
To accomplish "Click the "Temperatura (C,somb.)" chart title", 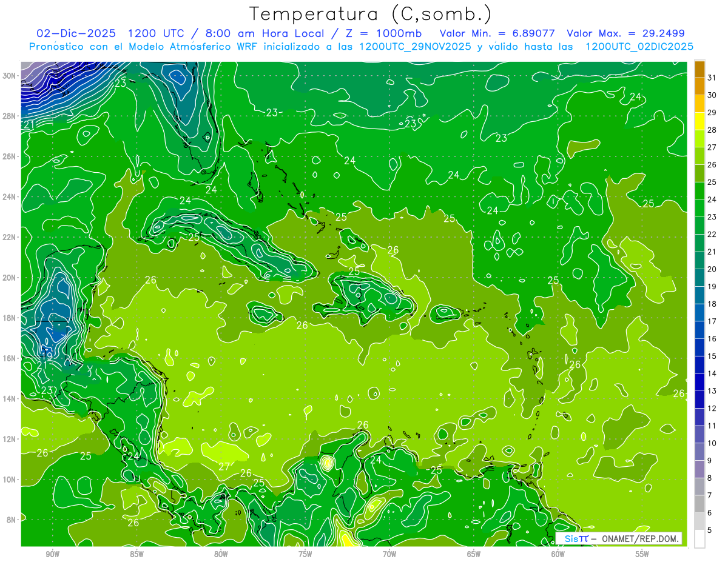I will coord(370,14).
